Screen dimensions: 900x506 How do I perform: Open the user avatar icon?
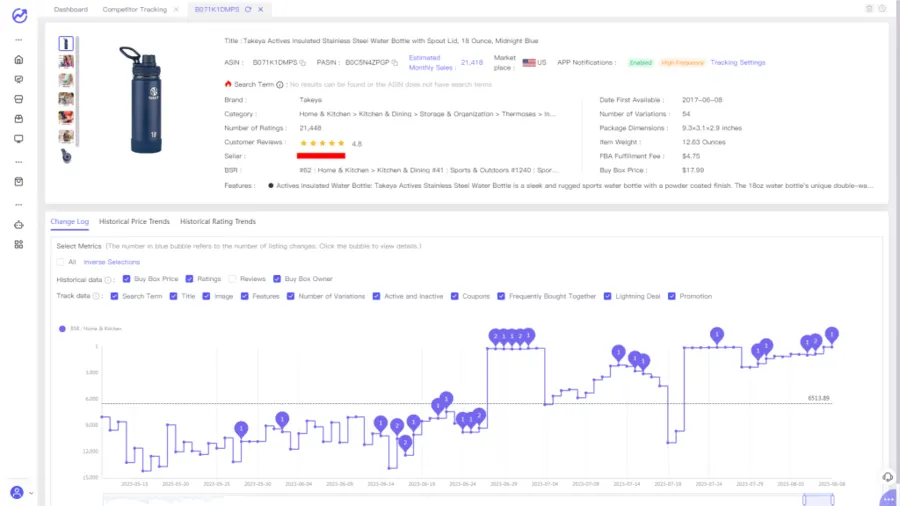coord(17,492)
